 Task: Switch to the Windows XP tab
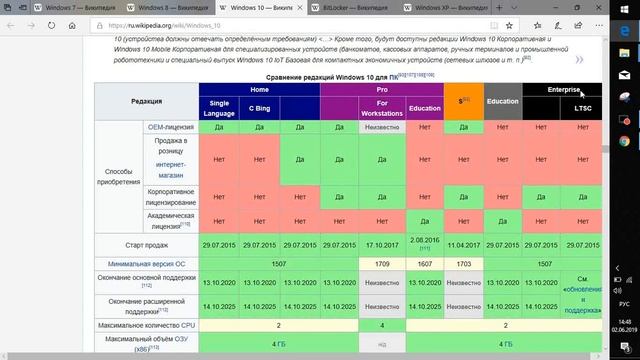(447, 8)
